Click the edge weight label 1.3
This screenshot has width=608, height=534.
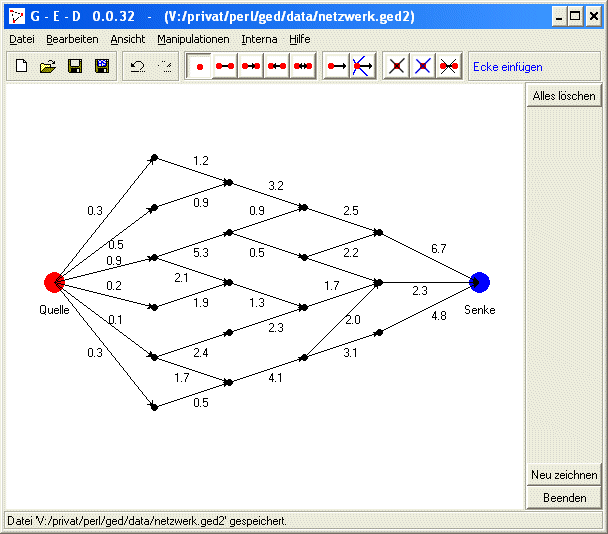[x=257, y=302]
